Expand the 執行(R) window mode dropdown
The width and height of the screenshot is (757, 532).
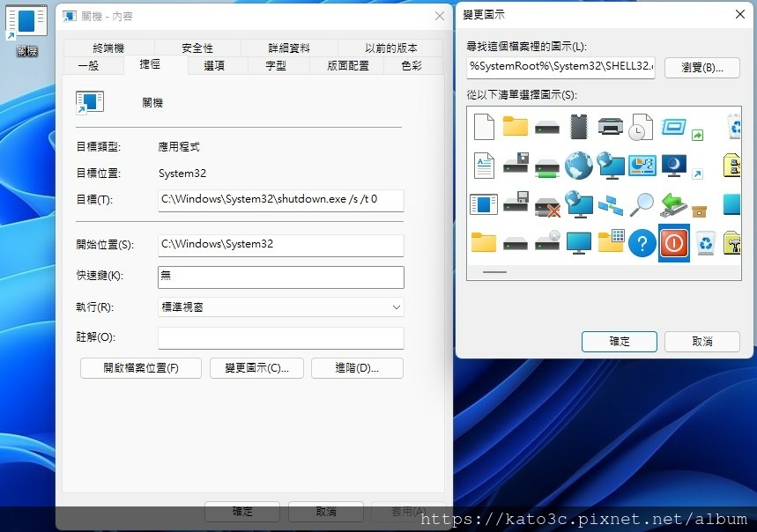pyautogui.click(x=281, y=307)
